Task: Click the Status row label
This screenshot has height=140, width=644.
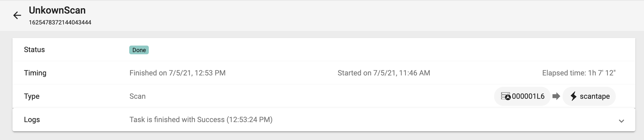Action: [x=34, y=50]
